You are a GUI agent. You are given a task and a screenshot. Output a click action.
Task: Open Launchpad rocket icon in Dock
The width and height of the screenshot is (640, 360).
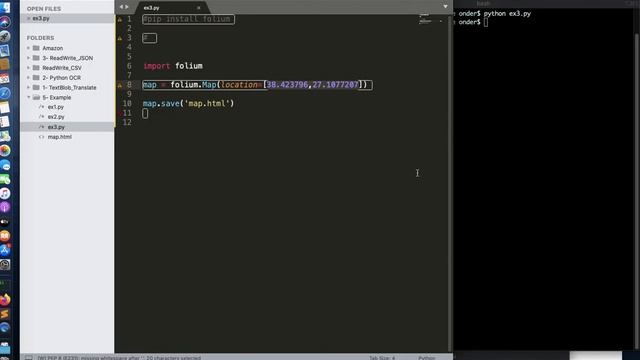[x=5, y=36]
